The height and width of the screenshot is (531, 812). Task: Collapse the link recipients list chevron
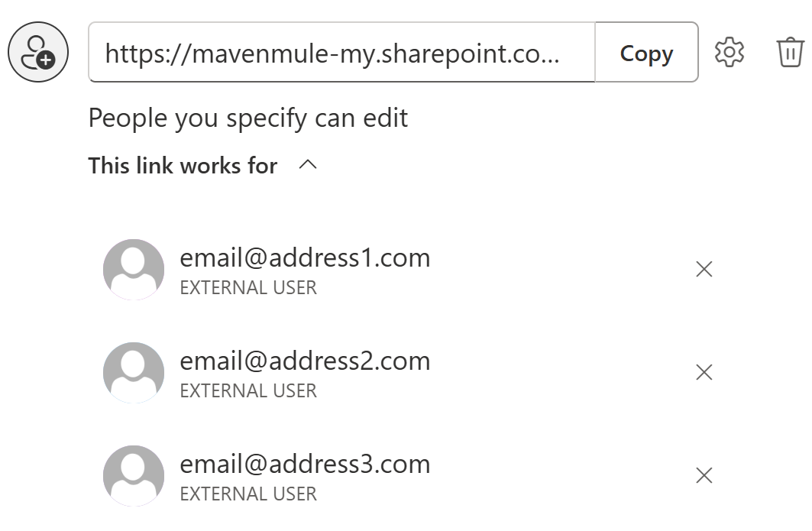(x=308, y=164)
